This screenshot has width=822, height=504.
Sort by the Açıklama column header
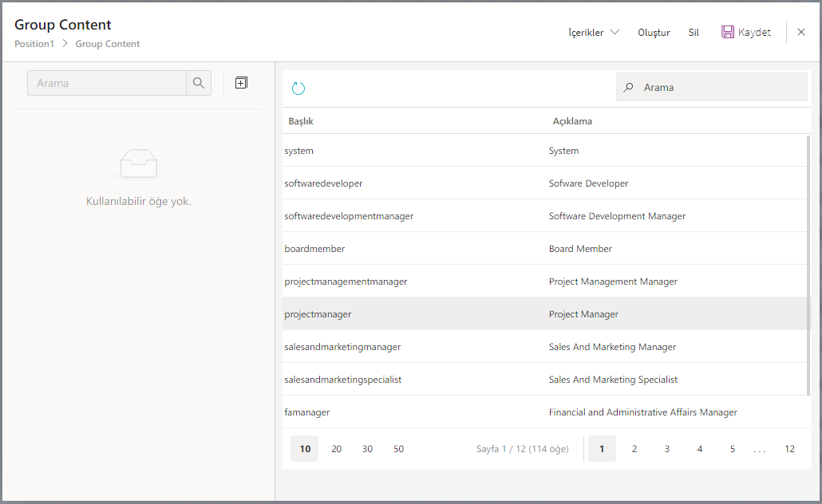click(x=572, y=121)
